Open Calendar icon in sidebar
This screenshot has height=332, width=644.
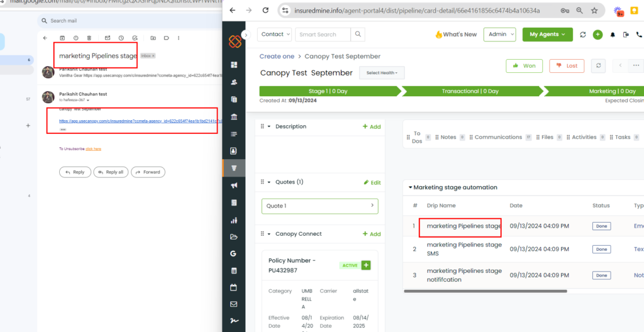[234, 287]
